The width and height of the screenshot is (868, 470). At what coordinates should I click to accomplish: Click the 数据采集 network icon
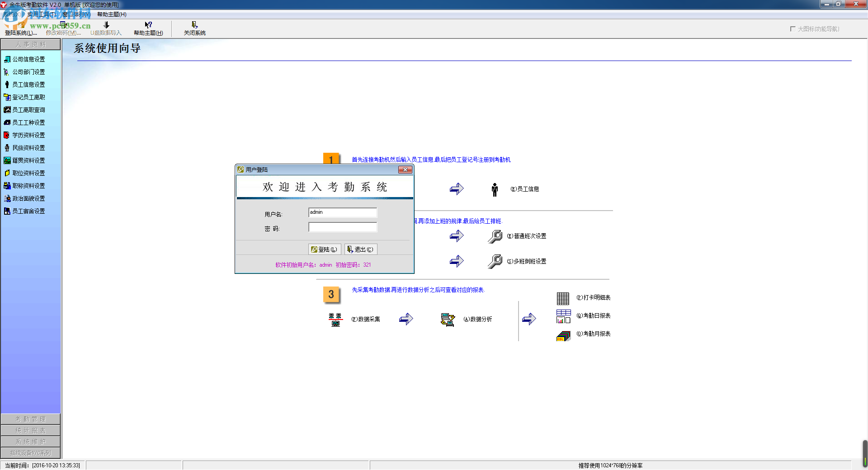click(335, 320)
